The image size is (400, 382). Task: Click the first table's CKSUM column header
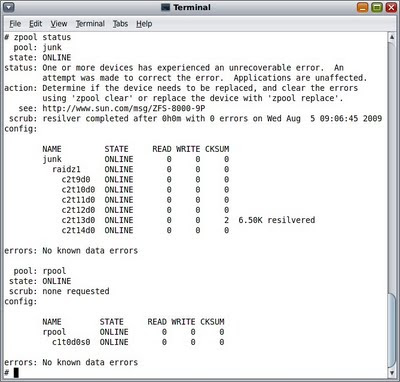point(217,149)
